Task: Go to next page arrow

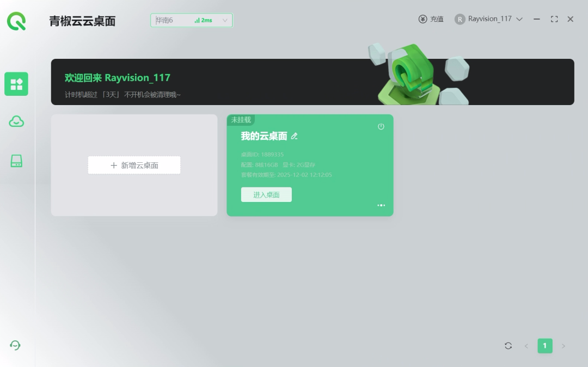Action: [x=563, y=346]
